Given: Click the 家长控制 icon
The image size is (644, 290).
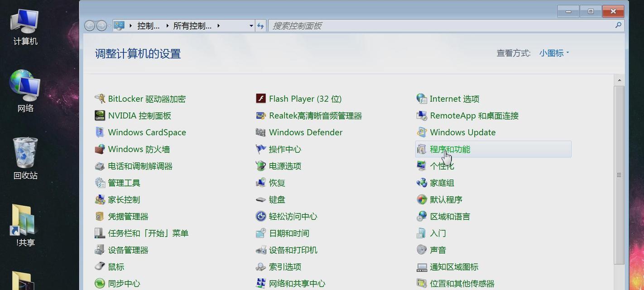Looking at the screenshot, I should [100, 199].
